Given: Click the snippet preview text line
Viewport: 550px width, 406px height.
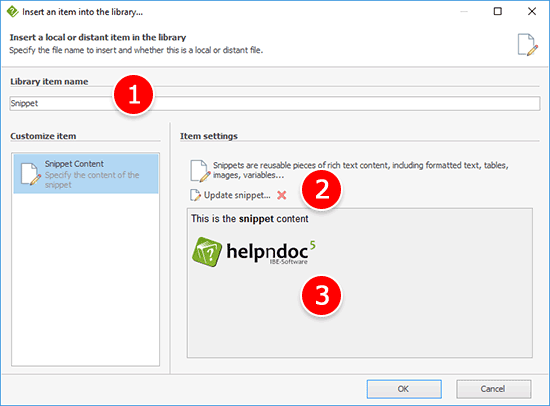Looking at the screenshot, I should pos(250,219).
